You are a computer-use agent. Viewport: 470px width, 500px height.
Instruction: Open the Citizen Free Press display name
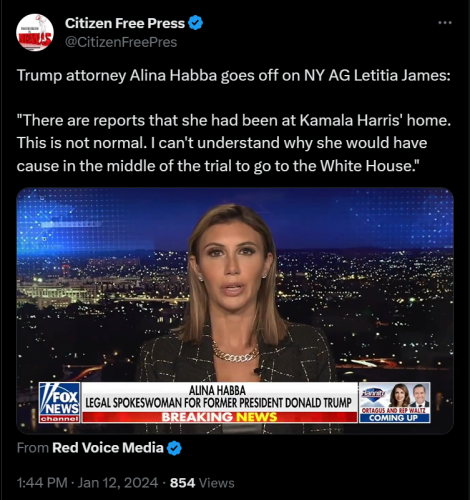(125, 23)
